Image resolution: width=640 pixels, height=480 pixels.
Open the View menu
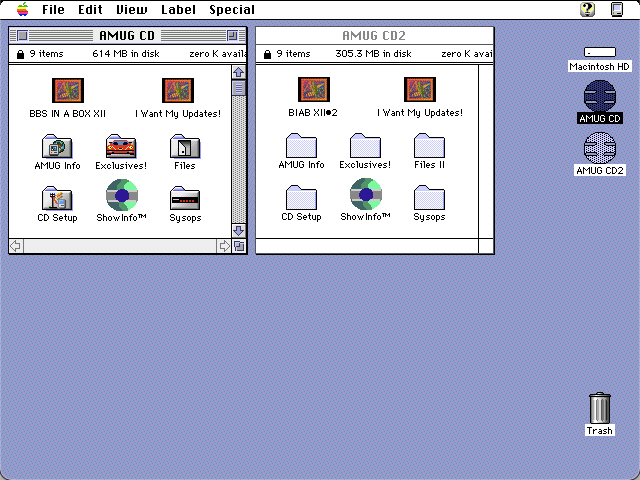click(x=131, y=9)
